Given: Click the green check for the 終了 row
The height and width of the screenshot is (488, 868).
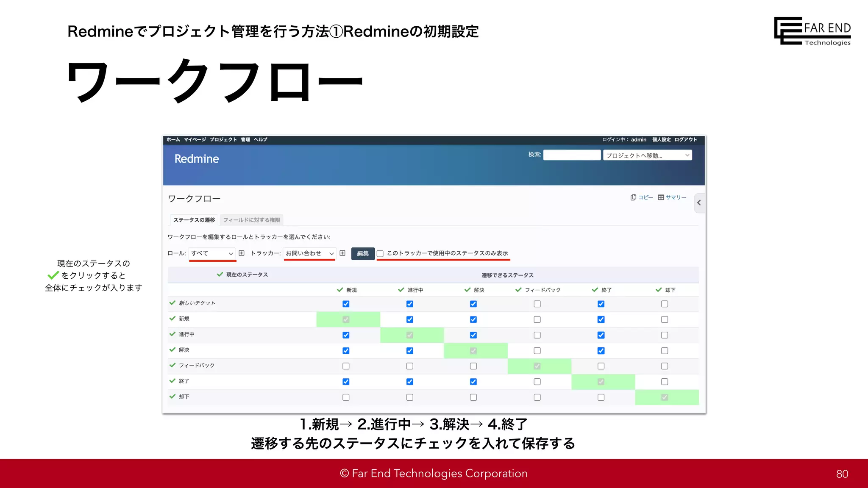Looking at the screenshot, I should tap(172, 380).
